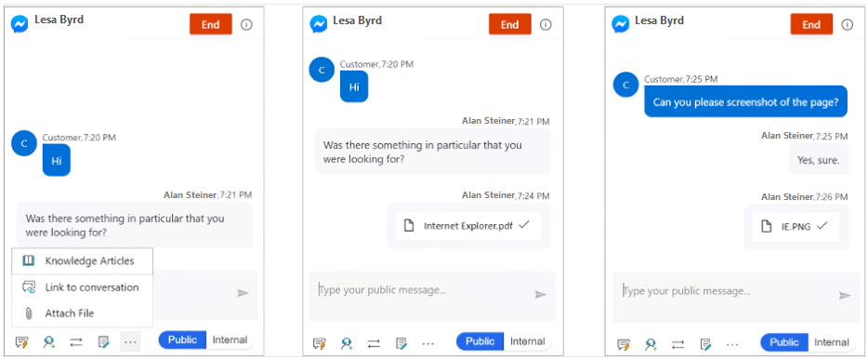The height and width of the screenshot is (359, 868).
Task: Select Attach File in the popup menu
Action: 82,313
